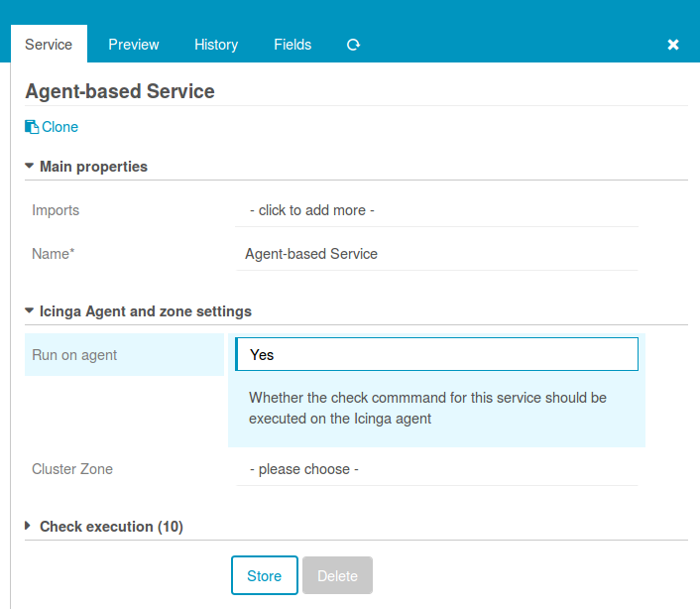Select the Fields tab
This screenshot has height=609, width=700.
(292, 45)
